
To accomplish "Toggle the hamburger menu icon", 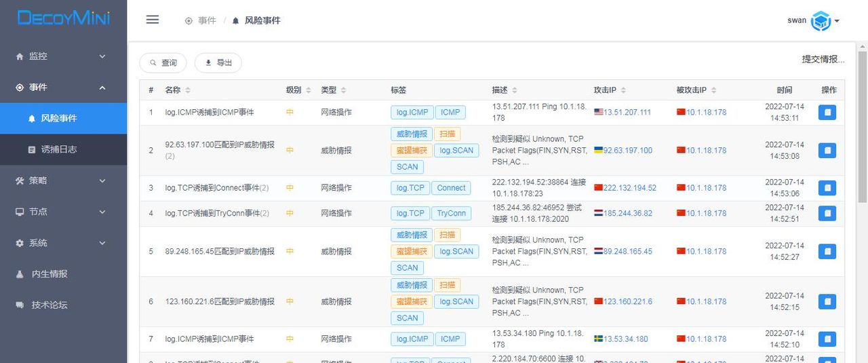I will [x=153, y=20].
